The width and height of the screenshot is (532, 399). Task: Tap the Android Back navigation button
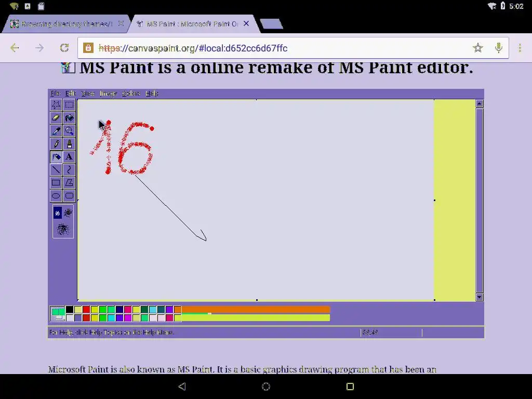coord(182,387)
